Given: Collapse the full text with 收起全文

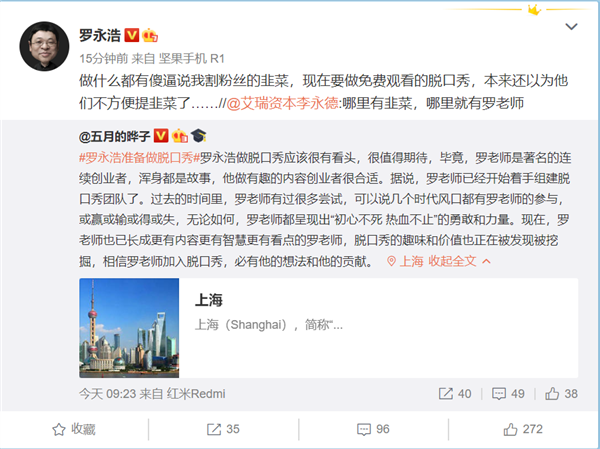Looking at the screenshot, I should 459,261.
